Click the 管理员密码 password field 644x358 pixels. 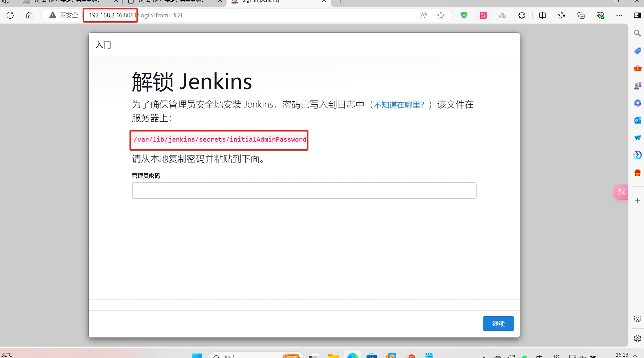click(304, 190)
